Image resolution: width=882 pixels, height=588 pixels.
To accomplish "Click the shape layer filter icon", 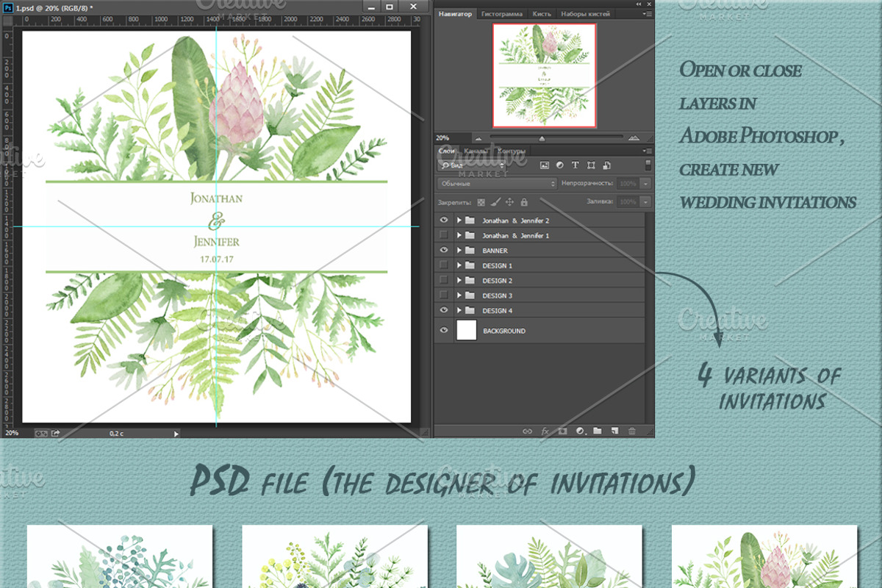I will click(x=591, y=165).
